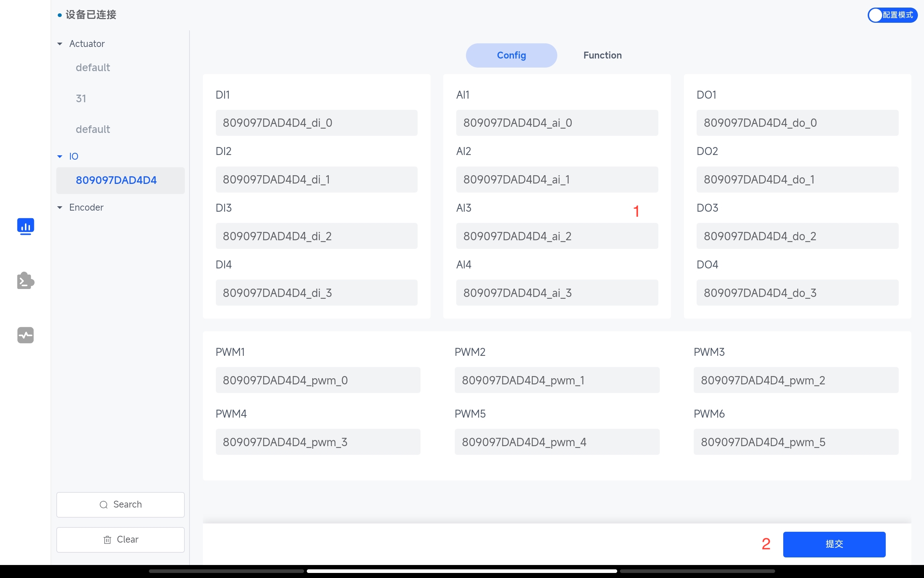Click the AI2 input field
924x578 pixels.
[x=557, y=179]
